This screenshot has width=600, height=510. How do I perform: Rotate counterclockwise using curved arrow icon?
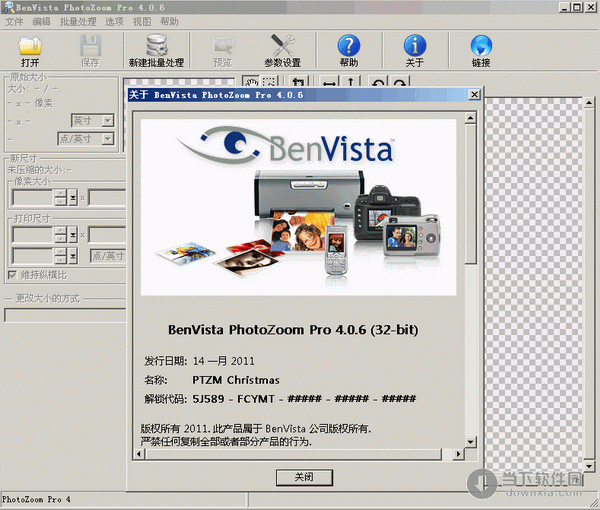pos(378,81)
